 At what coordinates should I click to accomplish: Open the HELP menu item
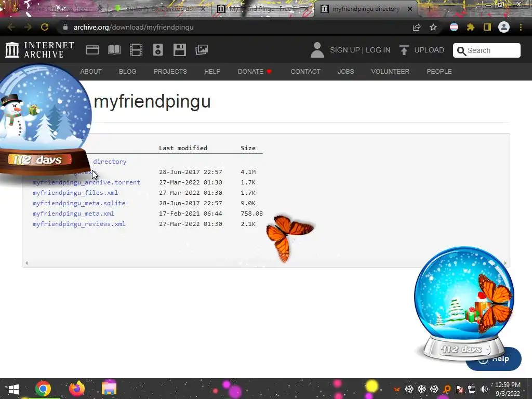(x=212, y=72)
